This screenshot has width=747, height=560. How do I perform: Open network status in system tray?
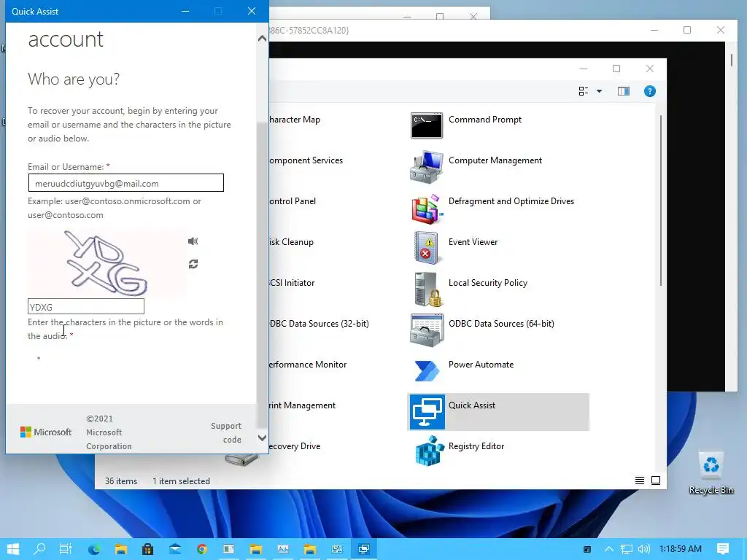627,549
